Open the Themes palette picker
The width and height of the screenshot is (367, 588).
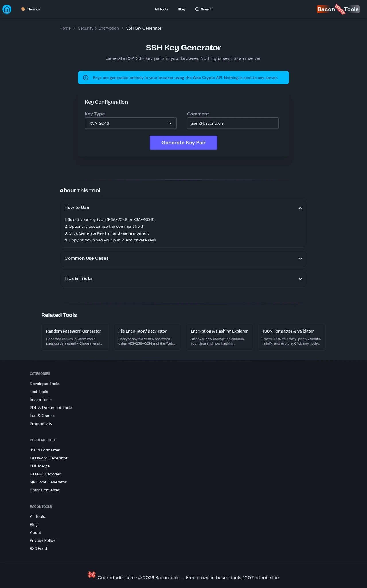click(30, 9)
